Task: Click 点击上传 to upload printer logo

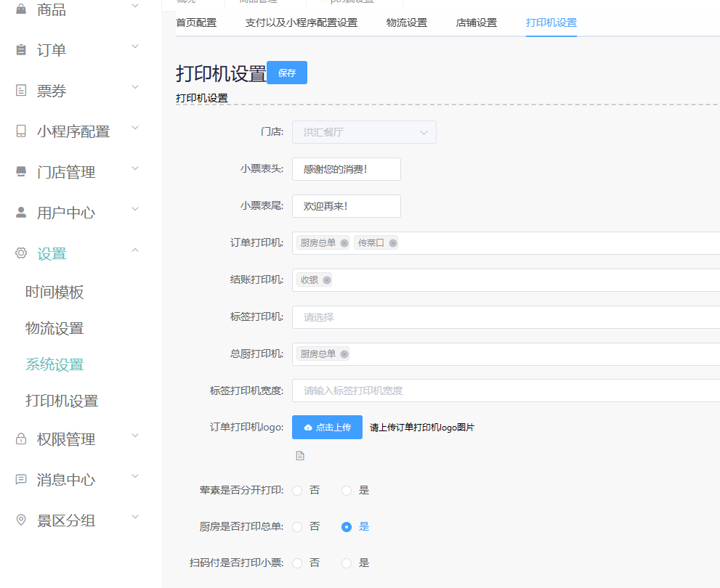Action: pos(326,427)
